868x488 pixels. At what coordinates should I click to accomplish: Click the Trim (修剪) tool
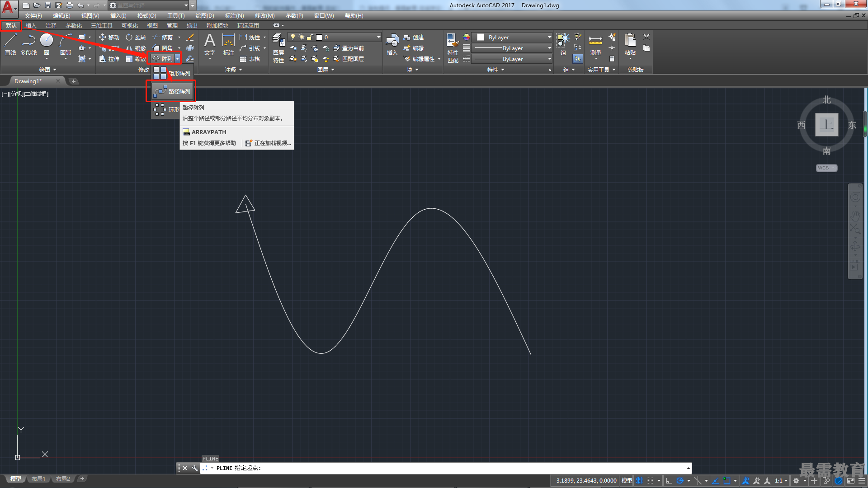pos(163,37)
